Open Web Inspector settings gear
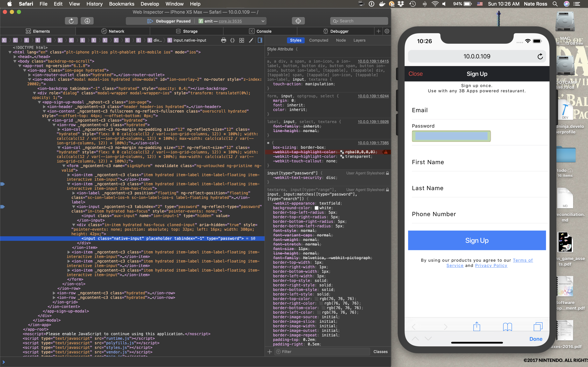 (x=387, y=31)
